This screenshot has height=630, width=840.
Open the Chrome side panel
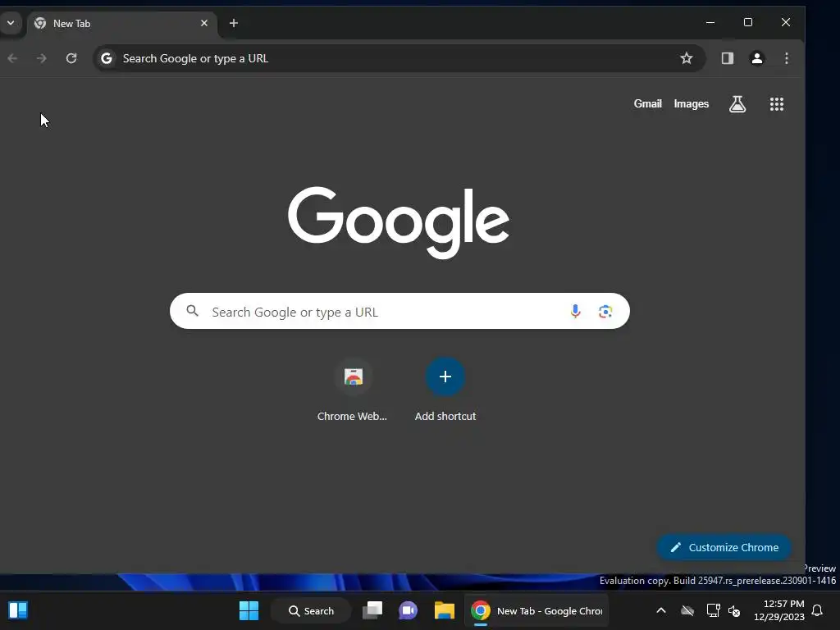coord(727,58)
